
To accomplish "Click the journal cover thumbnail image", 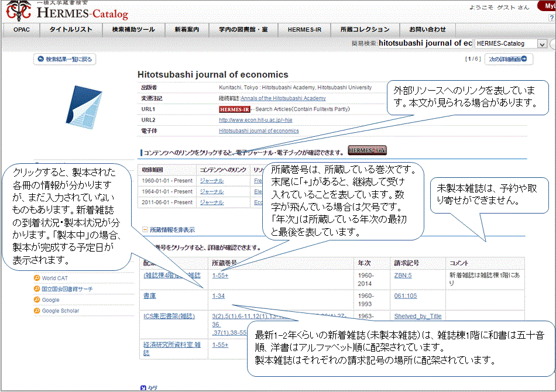I will pyautogui.click(x=84, y=106).
